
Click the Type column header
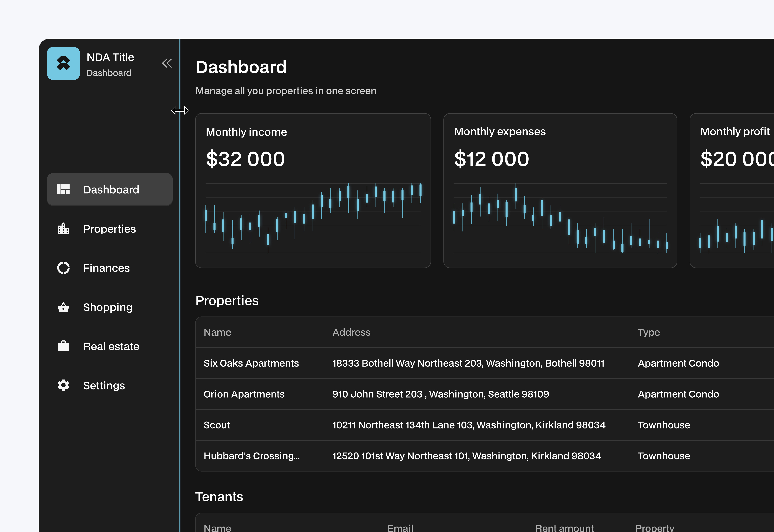[648, 332]
